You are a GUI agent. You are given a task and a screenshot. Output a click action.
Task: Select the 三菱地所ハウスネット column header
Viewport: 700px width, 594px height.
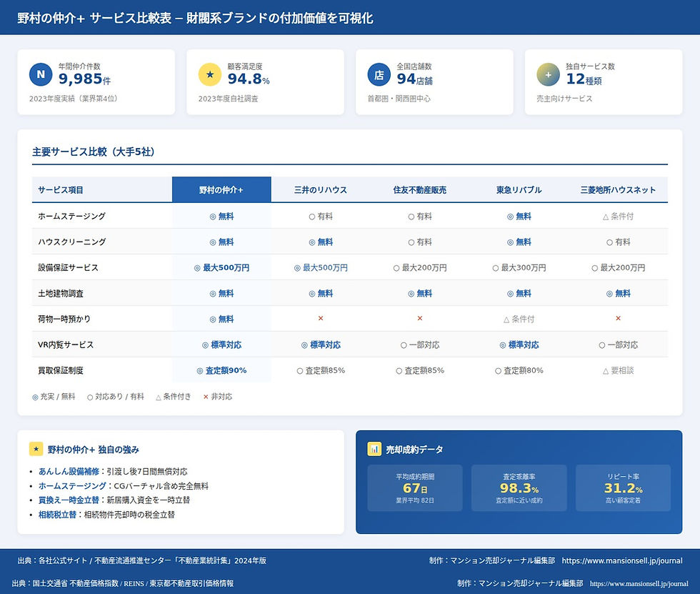(x=619, y=190)
